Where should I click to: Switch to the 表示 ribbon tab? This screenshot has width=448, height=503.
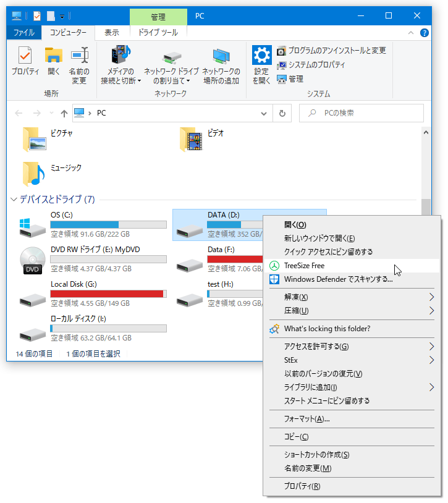tap(112, 32)
